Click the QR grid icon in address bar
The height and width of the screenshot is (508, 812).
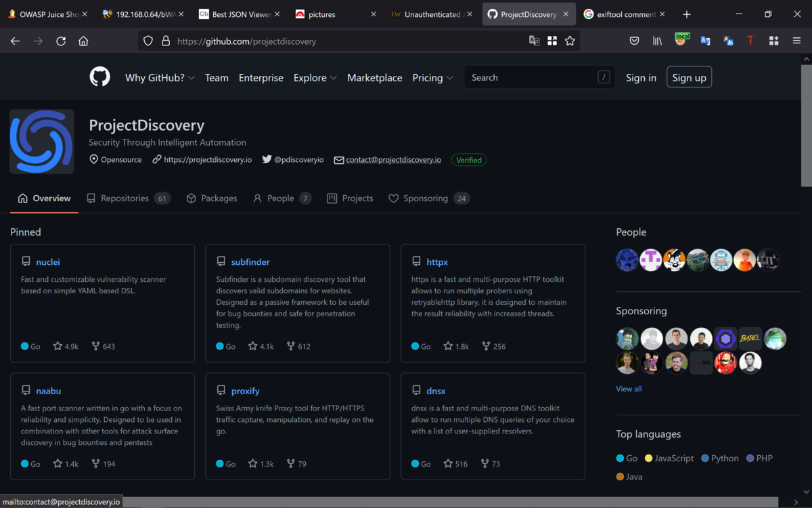click(x=552, y=41)
